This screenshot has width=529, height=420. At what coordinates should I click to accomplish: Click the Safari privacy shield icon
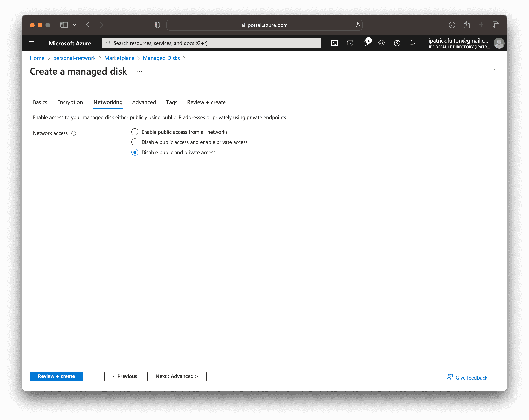(x=157, y=25)
